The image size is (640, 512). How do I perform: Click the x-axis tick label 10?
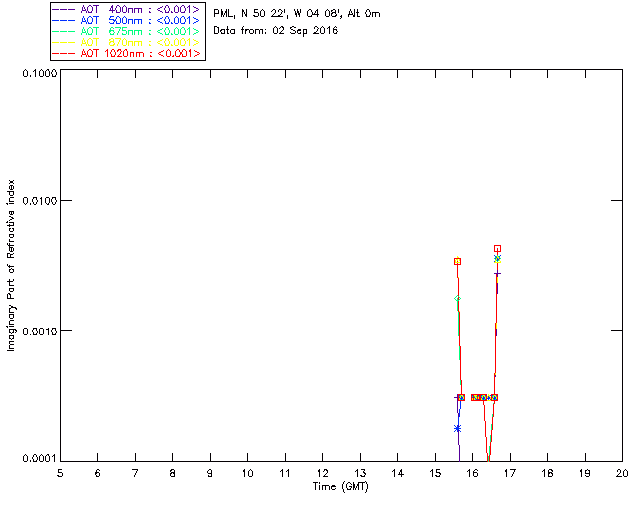pos(247,473)
